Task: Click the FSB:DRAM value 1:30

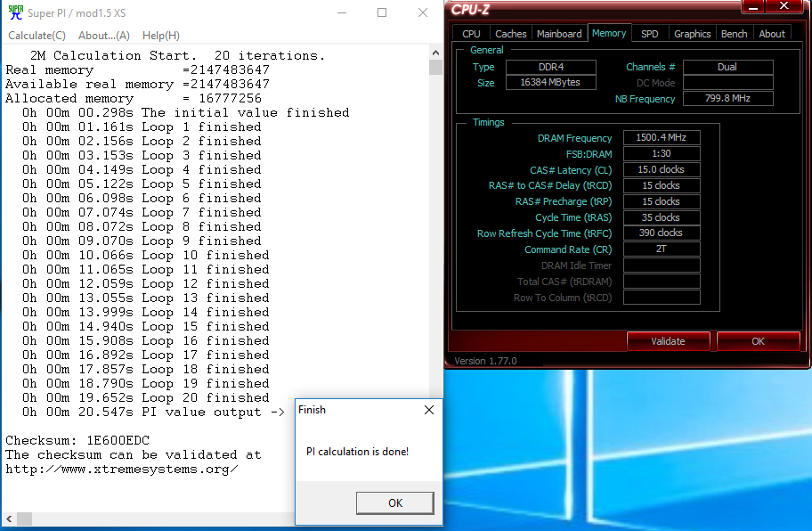Action: (662, 153)
